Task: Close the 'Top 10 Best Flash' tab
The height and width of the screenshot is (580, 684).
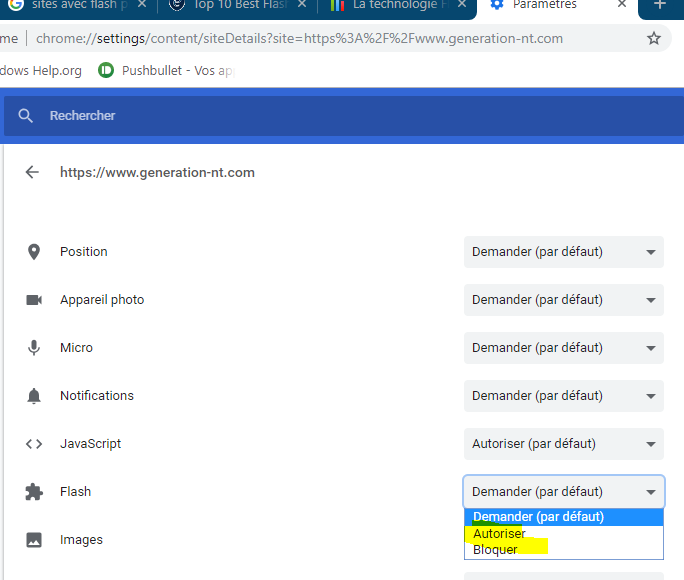Action: click(x=301, y=4)
